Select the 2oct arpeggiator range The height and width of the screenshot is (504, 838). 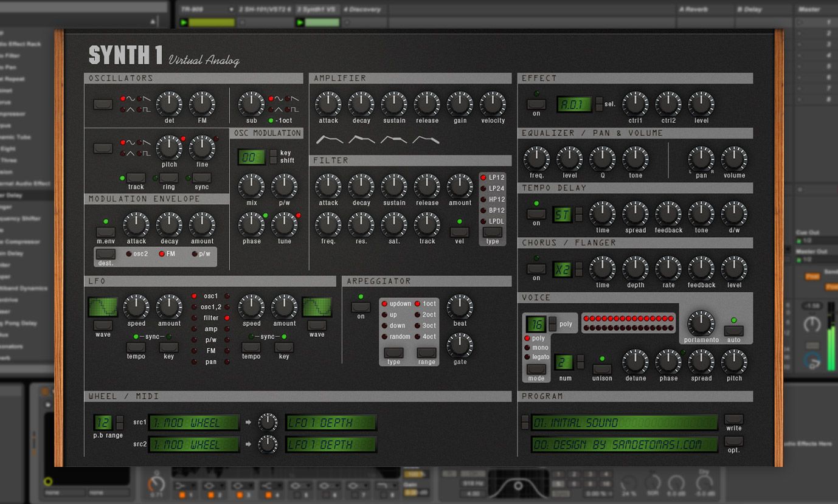[426, 315]
